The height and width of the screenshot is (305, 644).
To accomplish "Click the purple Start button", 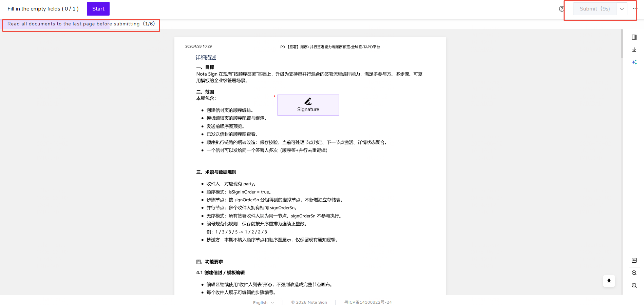I will click(98, 9).
